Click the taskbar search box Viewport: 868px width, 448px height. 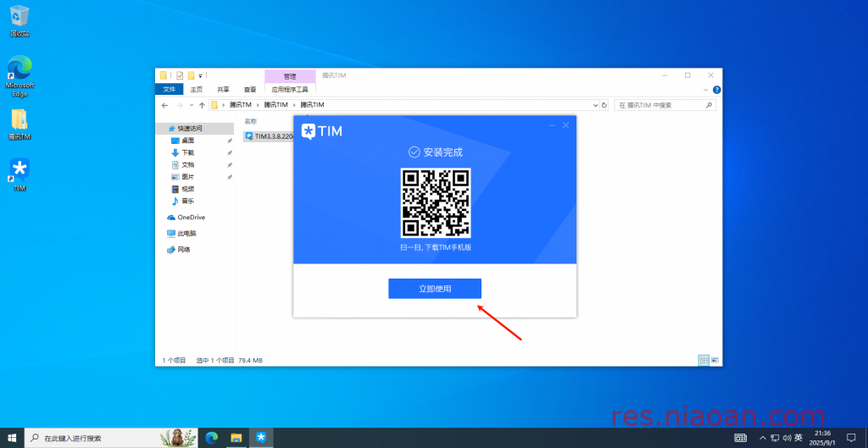(x=112, y=438)
